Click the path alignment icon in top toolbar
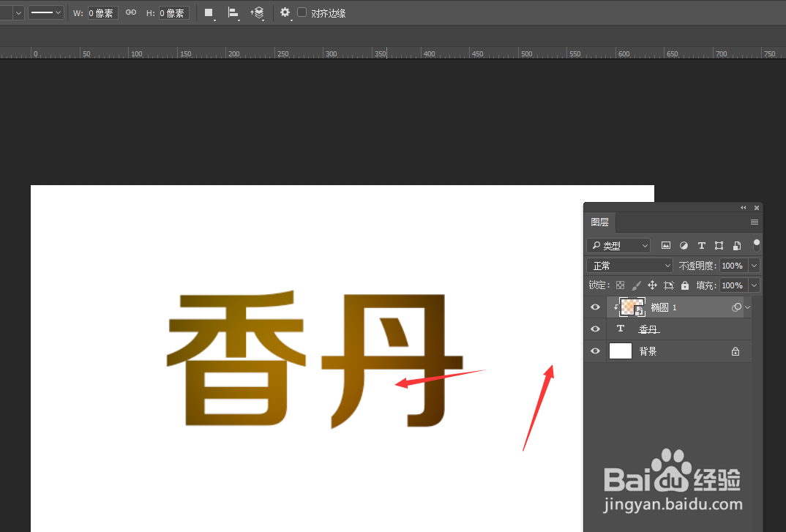The width and height of the screenshot is (786, 532). pyautogui.click(x=233, y=12)
